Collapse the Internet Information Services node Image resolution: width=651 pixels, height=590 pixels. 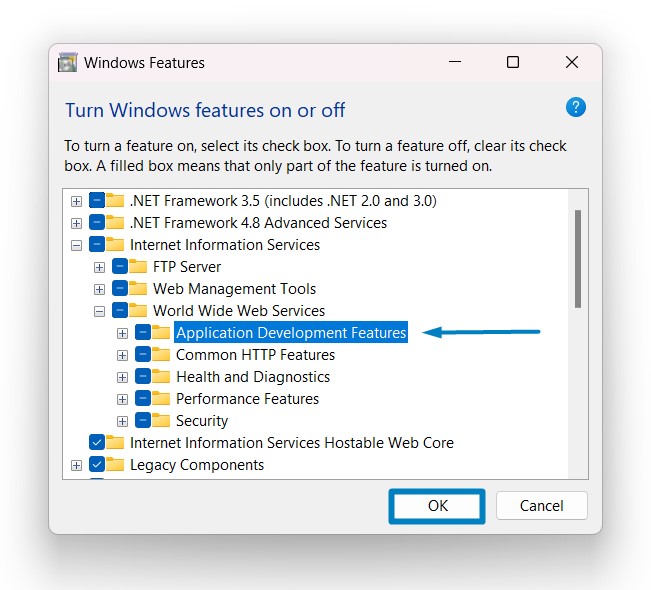76,245
